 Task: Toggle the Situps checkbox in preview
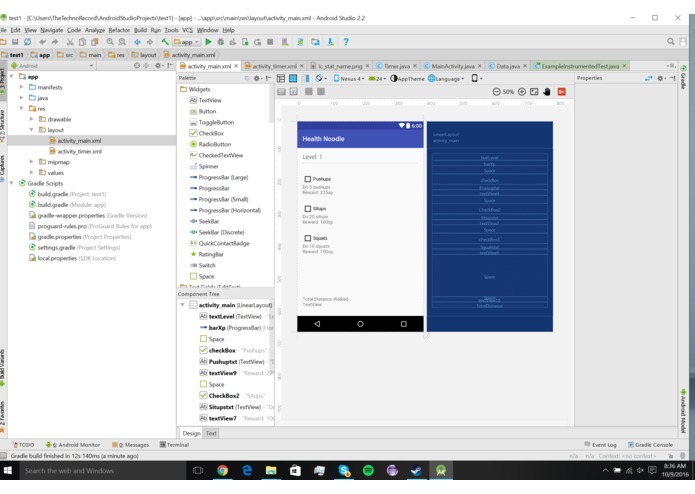308,208
